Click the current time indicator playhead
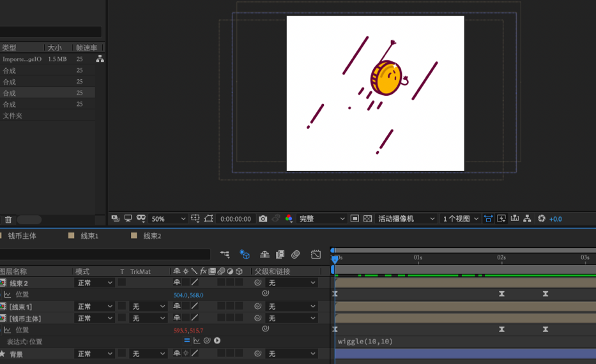Image resolution: width=596 pixels, height=364 pixels. (335, 259)
